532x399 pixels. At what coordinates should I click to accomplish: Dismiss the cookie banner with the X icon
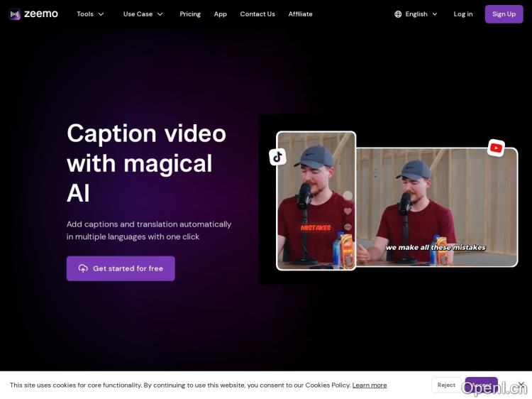(x=521, y=385)
